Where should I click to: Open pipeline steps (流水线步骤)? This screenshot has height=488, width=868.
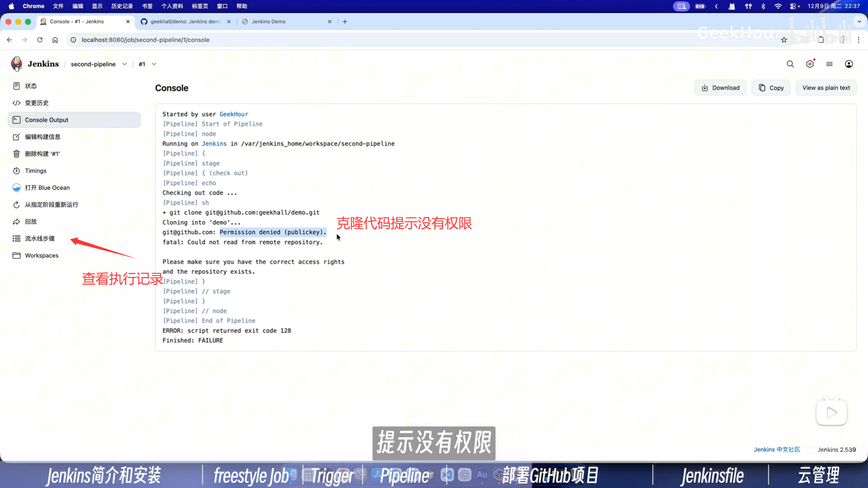click(40, 239)
